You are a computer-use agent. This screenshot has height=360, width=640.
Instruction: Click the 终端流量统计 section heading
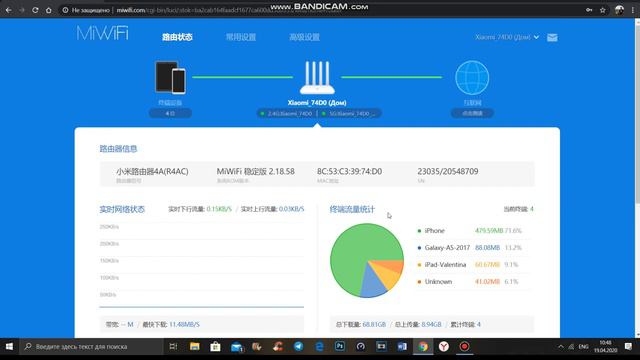click(x=352, y=209)
